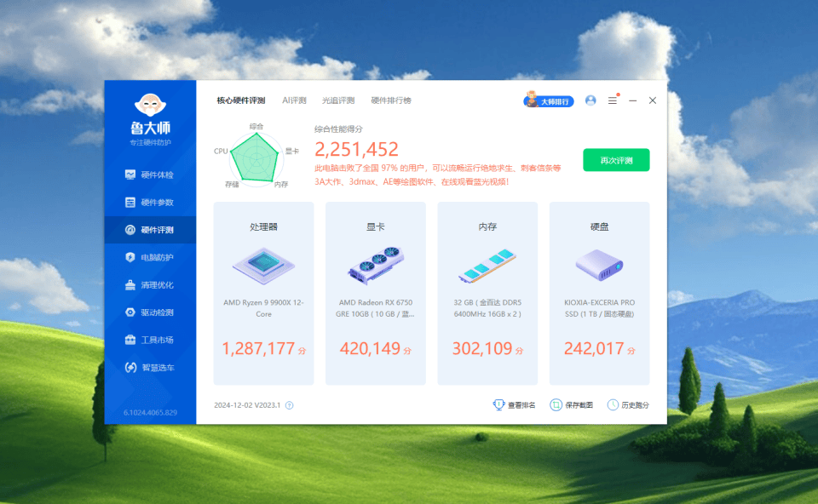Click 保存截图 to save screenshot
Image resolution: width=818 pixels, height=504 pixels.
572,405
